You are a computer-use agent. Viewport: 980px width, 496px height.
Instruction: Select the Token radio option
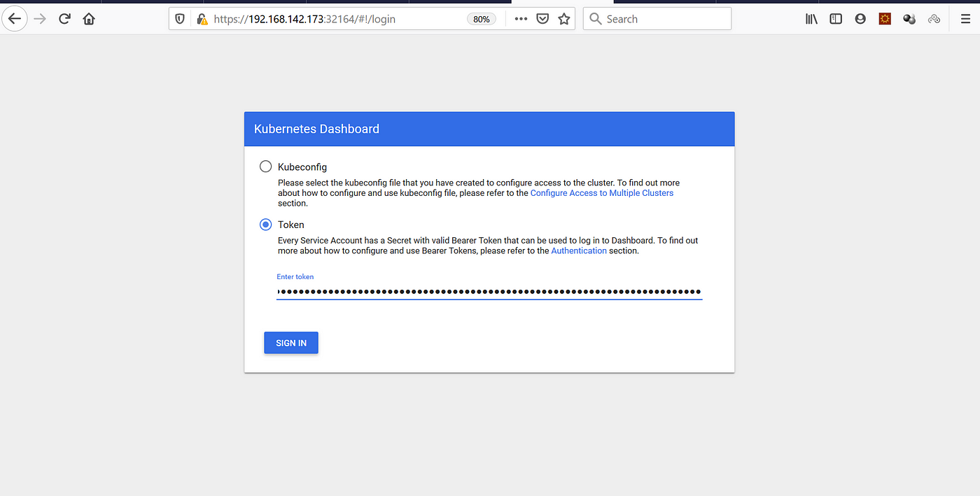[x=265, y=225]
